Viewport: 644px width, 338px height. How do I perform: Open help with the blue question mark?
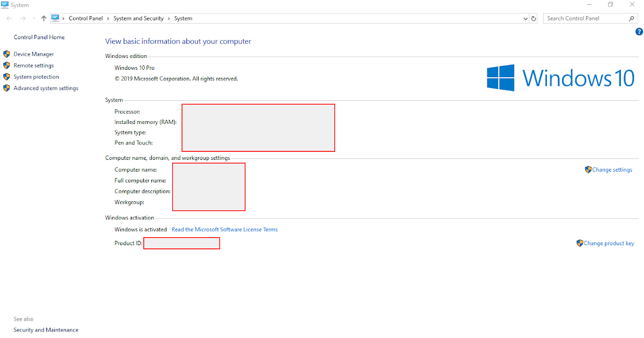[639, 32]
